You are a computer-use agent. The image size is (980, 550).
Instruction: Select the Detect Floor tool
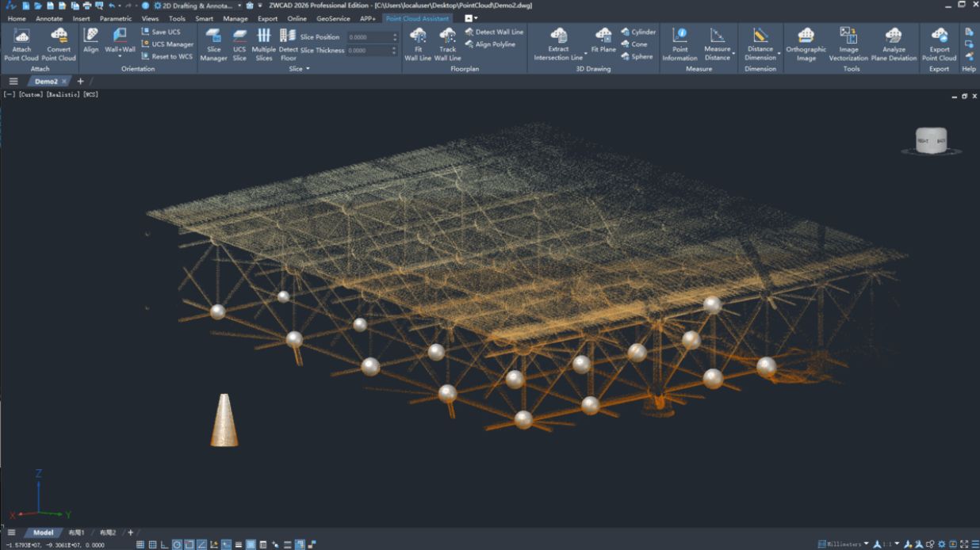pyautogui.click(x=289, y=36)
